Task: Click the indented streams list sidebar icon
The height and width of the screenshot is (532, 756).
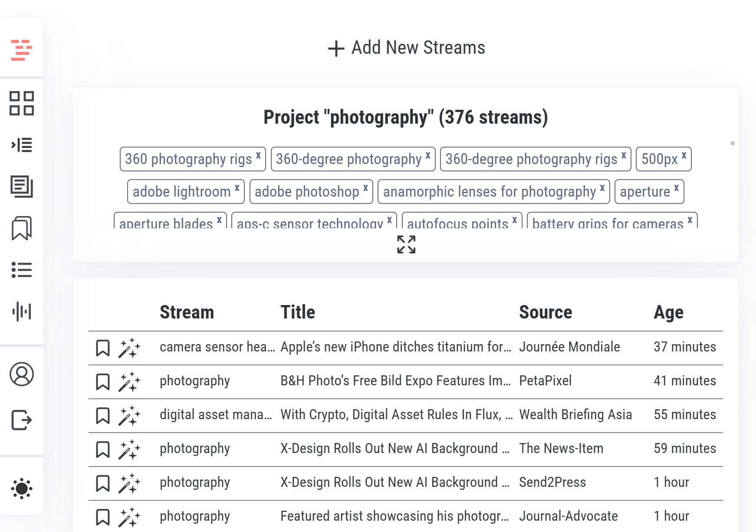Action: coord(22,145)
